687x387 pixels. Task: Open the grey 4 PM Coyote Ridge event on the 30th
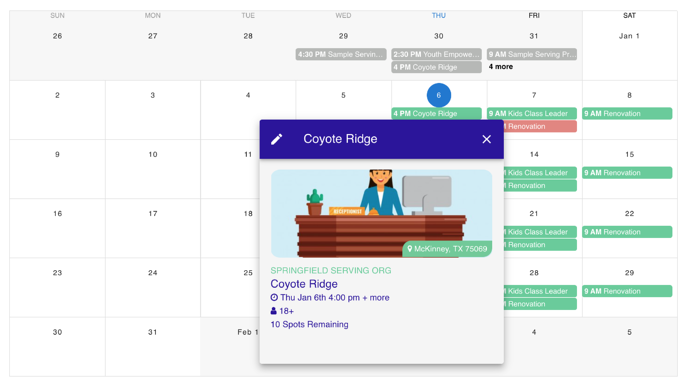pyautogui.click(x=436, y=67)
